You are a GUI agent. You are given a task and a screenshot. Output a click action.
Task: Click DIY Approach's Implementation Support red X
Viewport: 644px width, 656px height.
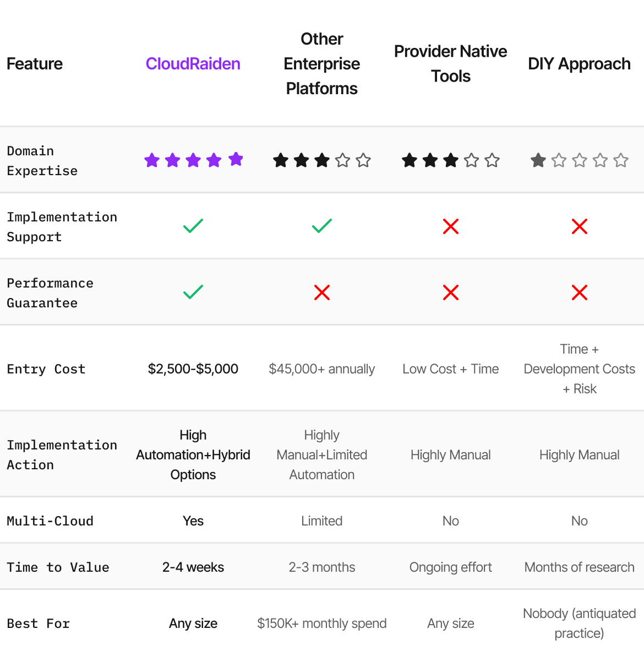coord(580,226)
